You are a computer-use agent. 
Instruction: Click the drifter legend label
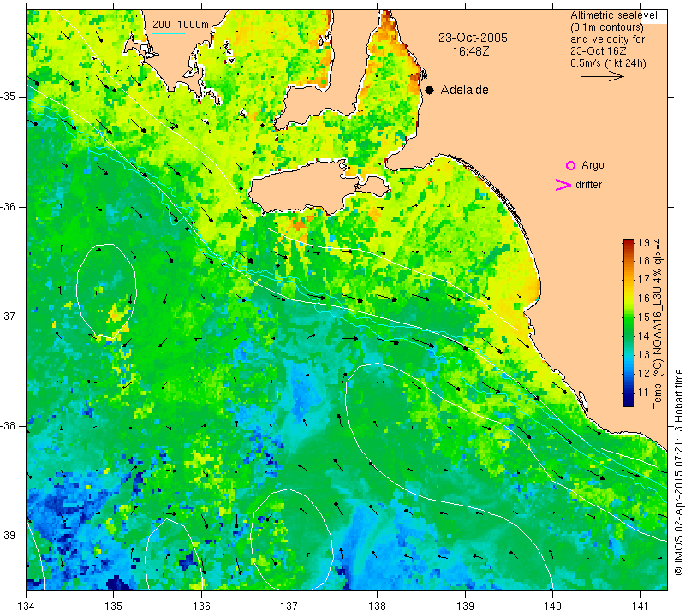click(588, 185)
